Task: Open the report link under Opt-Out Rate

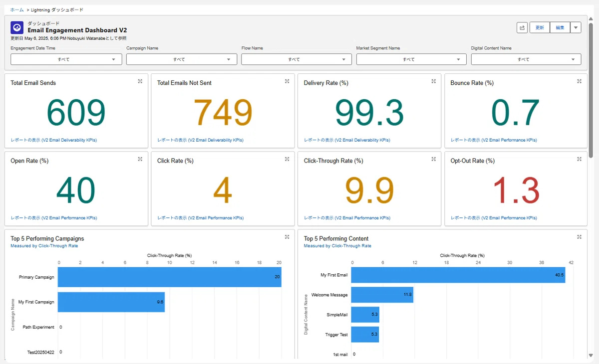Action: point(494,218)
